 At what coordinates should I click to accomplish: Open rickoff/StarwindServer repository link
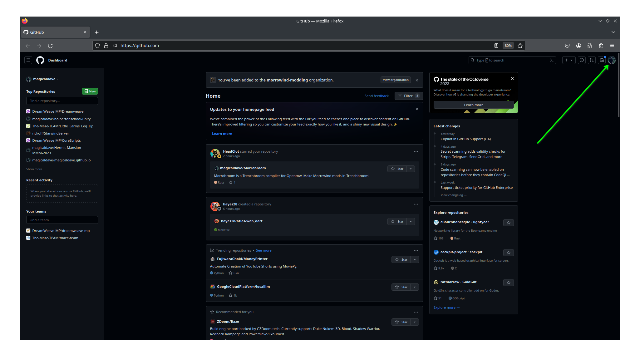51,133
